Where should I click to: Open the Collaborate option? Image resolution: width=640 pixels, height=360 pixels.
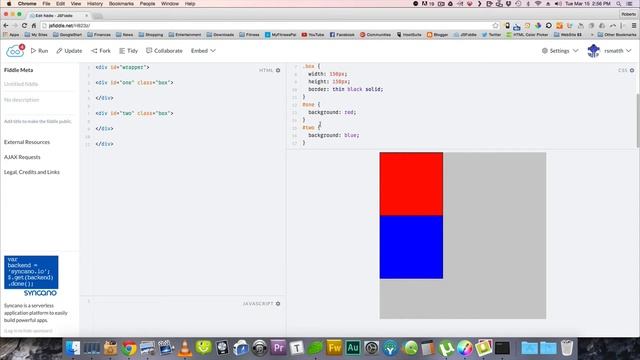(x=164, y=51)
